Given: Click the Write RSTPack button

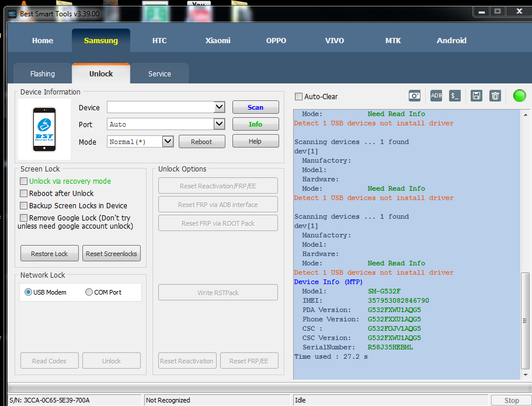Looking at the screenshot, I should (x=218, y=292).
